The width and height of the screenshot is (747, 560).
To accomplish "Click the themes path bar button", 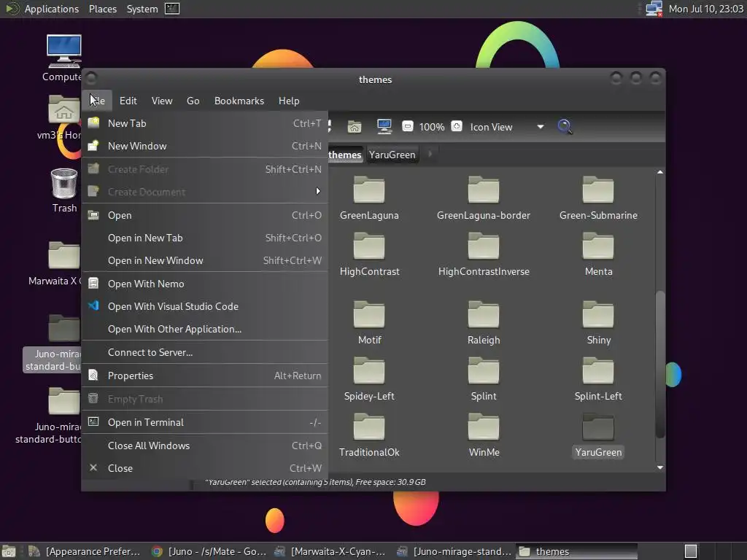I will coord(344,155).
